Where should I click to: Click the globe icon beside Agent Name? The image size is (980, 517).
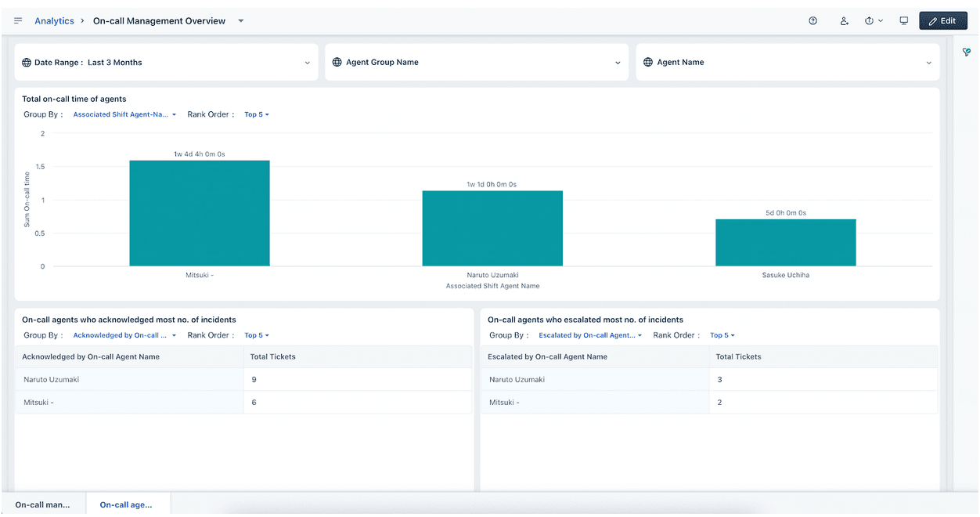pyautogui.click(x=648, y=63)
